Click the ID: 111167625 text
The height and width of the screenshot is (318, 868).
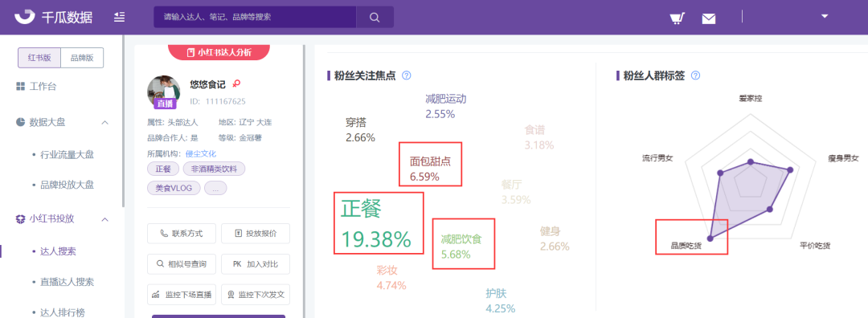[x=218, y=102]
